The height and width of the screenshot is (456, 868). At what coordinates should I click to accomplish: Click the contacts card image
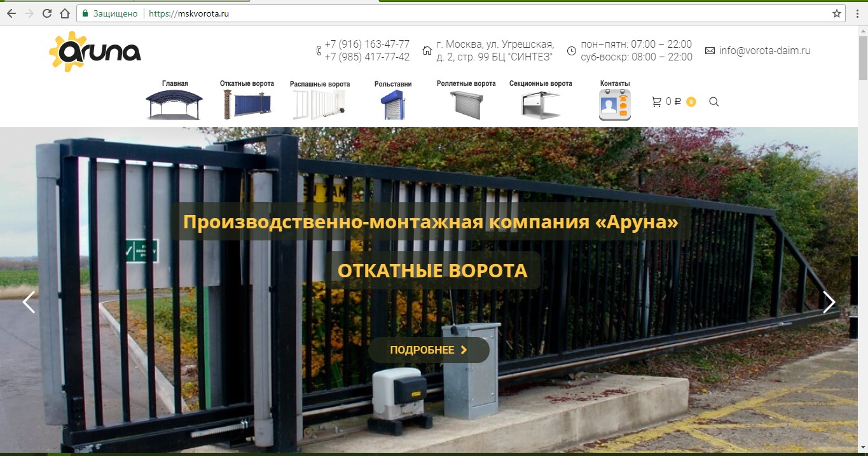click(x=615, y=105)
